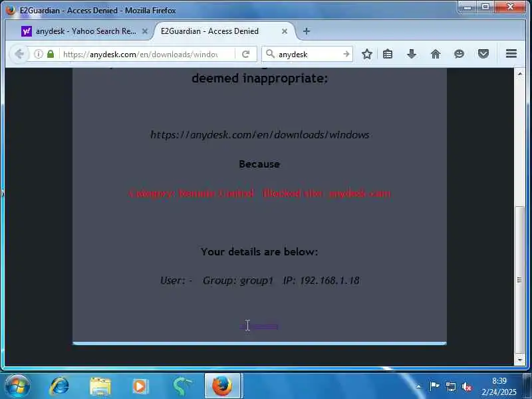
Task: Bookmark this page with the star icon
Action: point(367,54)
